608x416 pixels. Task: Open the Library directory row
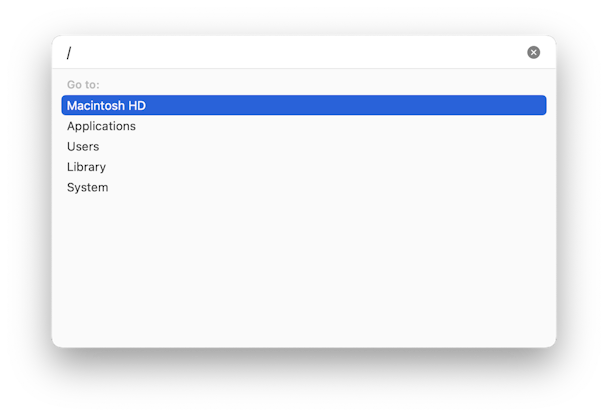click(x=304, y=167)
